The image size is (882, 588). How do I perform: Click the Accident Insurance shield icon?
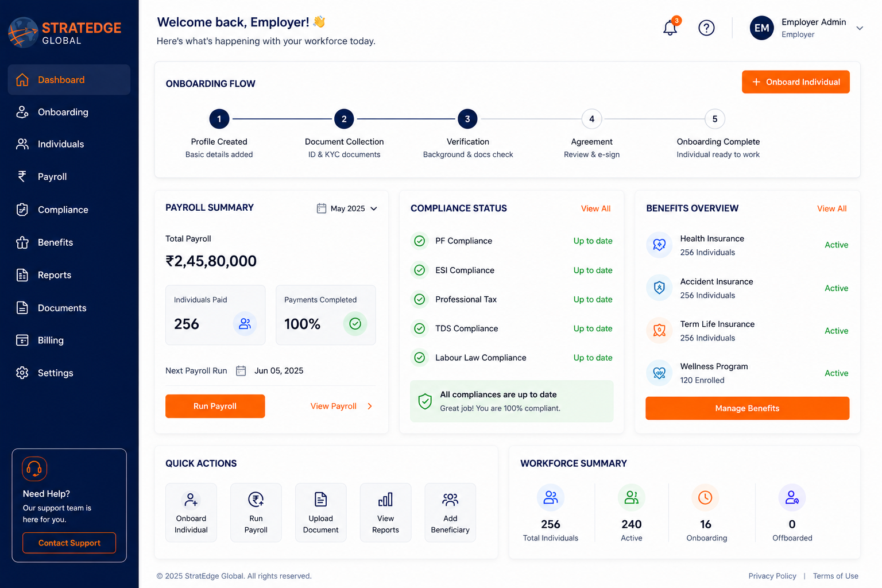659,288
